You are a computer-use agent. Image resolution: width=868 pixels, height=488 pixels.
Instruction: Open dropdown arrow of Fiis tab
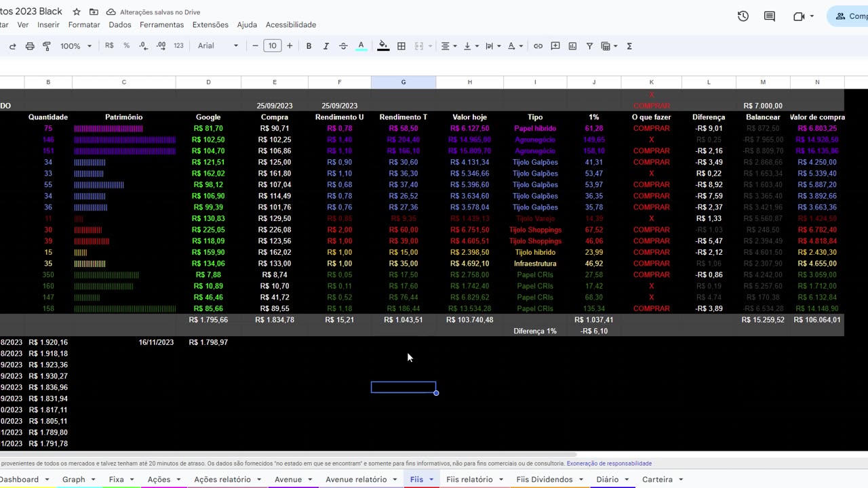click(x=431, y=479)
